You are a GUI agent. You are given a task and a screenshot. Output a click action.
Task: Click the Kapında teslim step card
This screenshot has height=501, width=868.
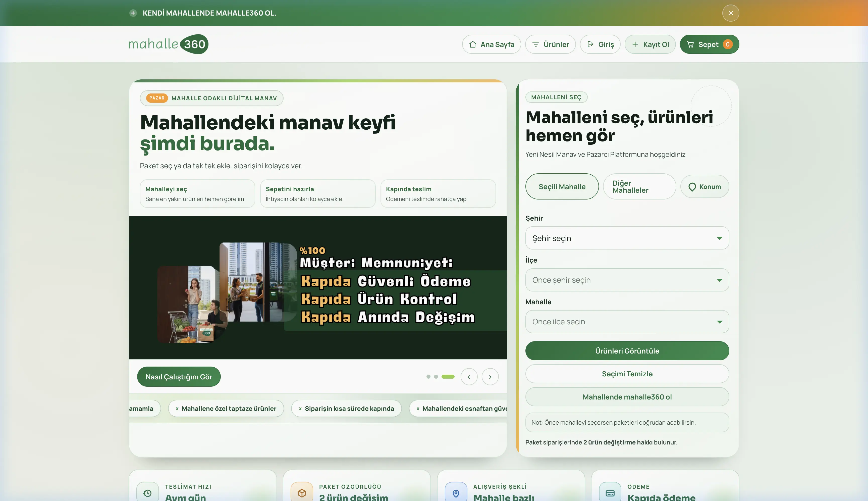coord(438,194)
